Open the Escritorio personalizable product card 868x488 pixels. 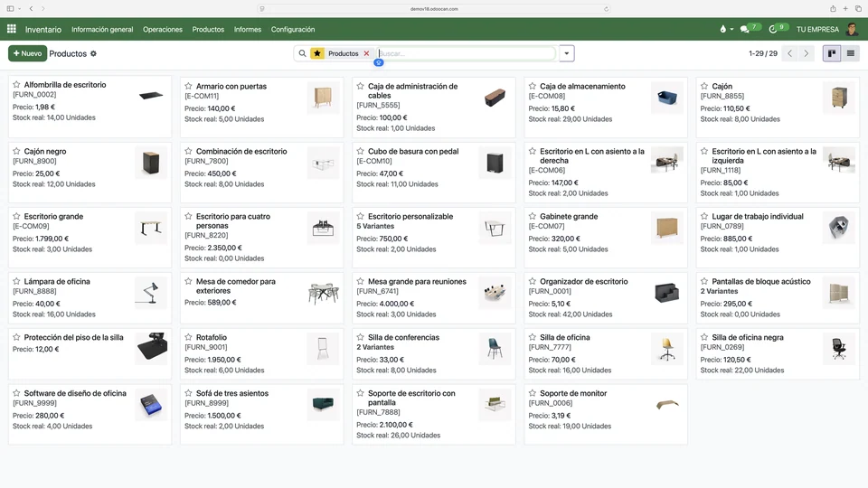pyautogui.click(x=433, y=238)
